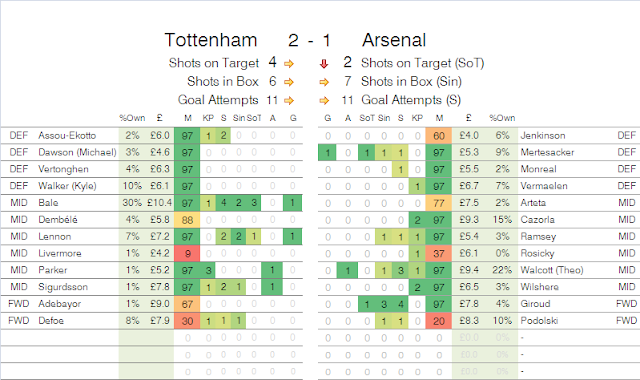Screen dimensions: 640x380
Task: Click the orange arrow beside Arsenal Shots in Box
Action: 324,82
